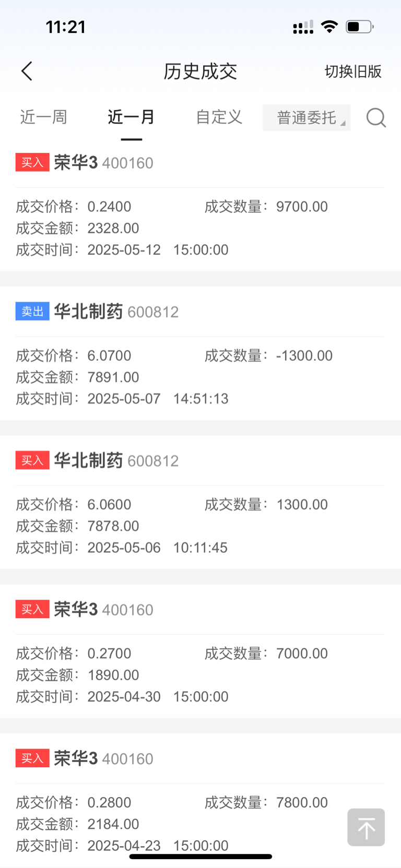Select the 近一月 tab

(x=132, y=117)
